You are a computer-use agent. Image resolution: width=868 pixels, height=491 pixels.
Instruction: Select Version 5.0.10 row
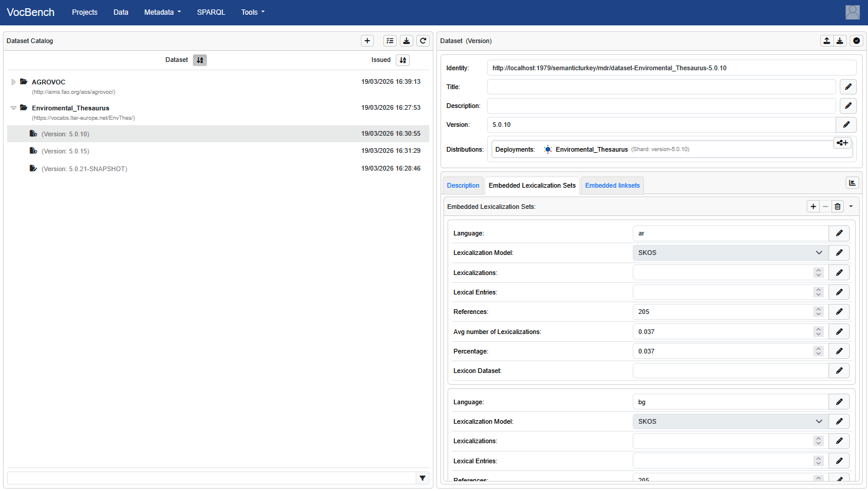(x=218, y=134)
